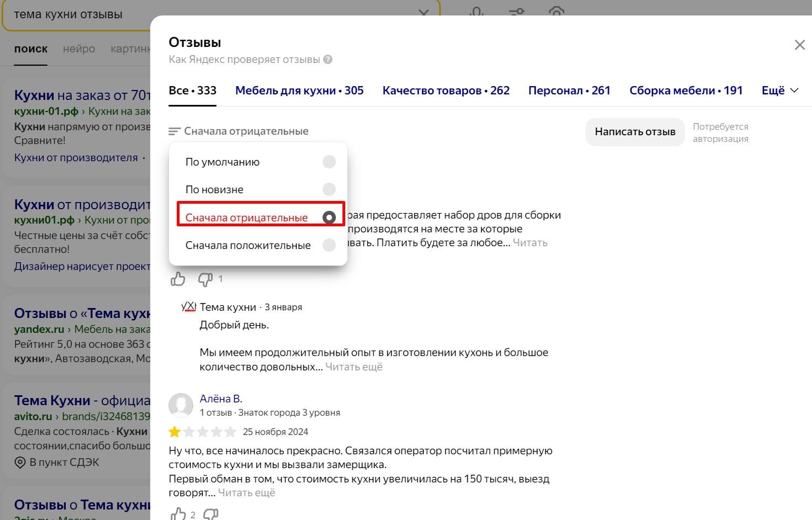The width and height of the screenshot is (812, 520).
Task: Thumbs up Алёна В.'s review
Action: pyautogui.click(x=178, y=514)
